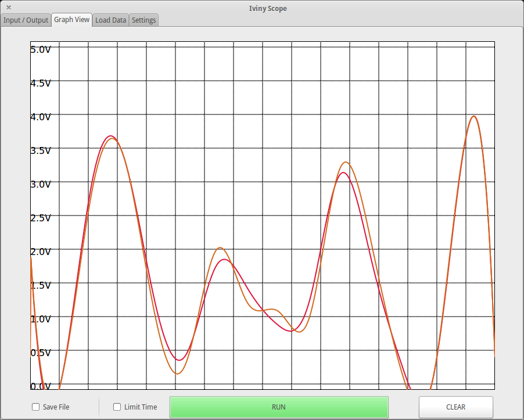Click the 3.0V axis label
Image resolution: width=524 pixels, height=420 pixels.
click(41, 184)
